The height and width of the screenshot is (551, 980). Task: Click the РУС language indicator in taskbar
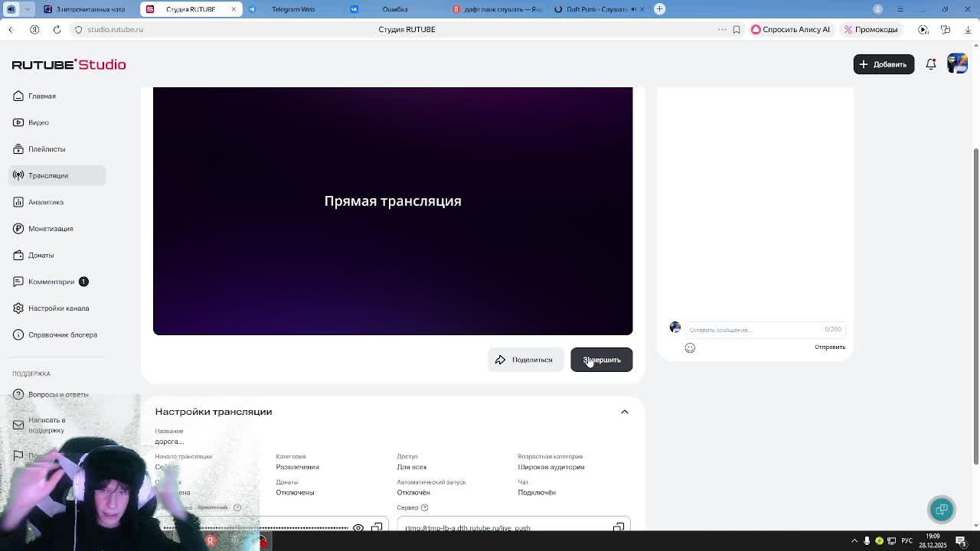906,541
